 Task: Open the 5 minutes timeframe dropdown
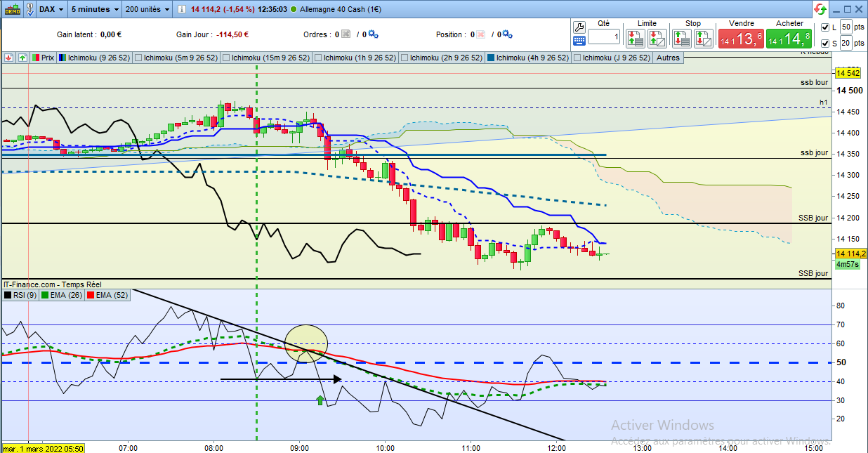pyautogui.click(x=95, y=9)
